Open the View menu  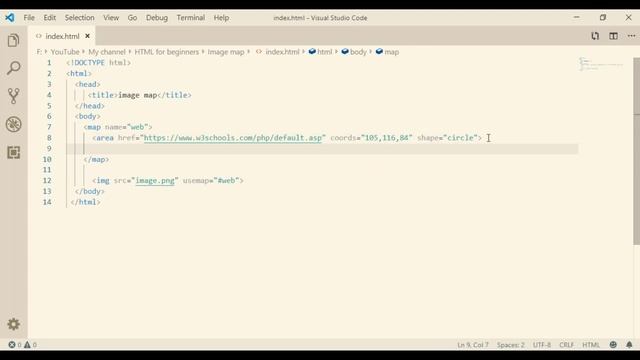pos(111,18)
